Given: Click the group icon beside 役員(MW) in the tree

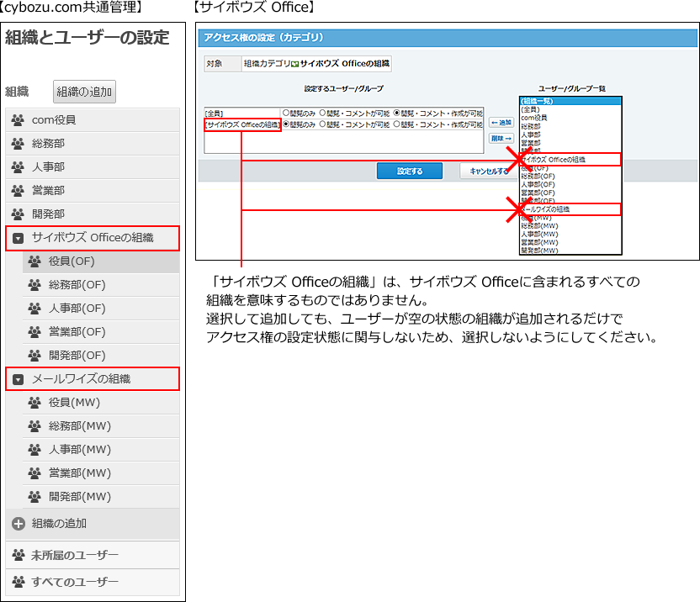Looking at the screenshot, I should pos(34,403).
